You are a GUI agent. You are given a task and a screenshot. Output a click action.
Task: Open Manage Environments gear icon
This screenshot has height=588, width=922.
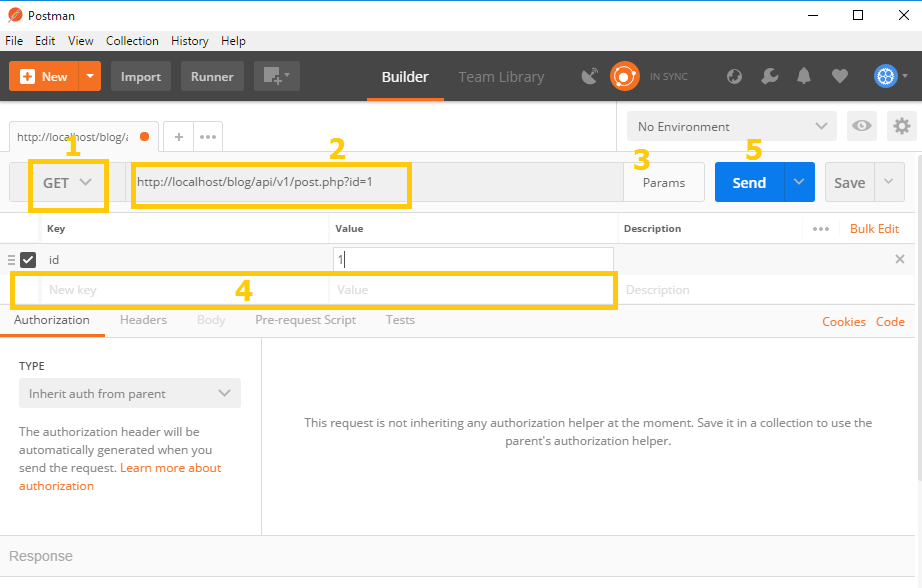901,126
